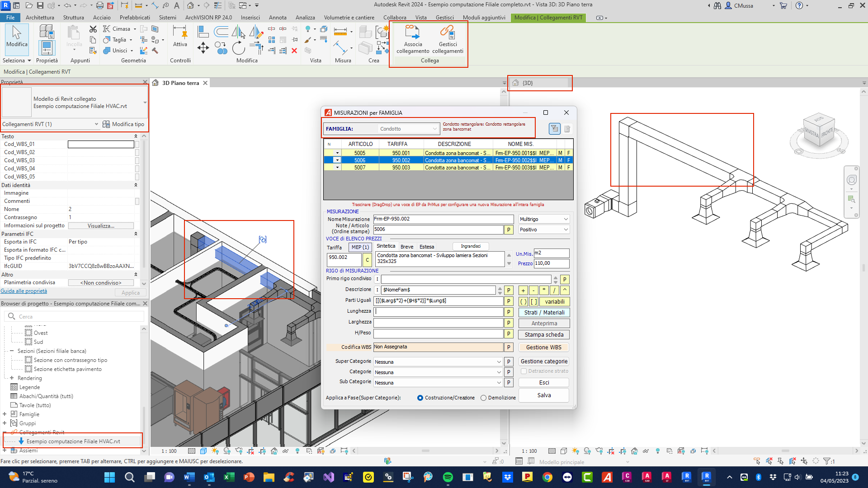The image size is (868, 488).
Task: Toggle the Cod_WBS_05 checkbox in Properties
Action: (137, 177)
